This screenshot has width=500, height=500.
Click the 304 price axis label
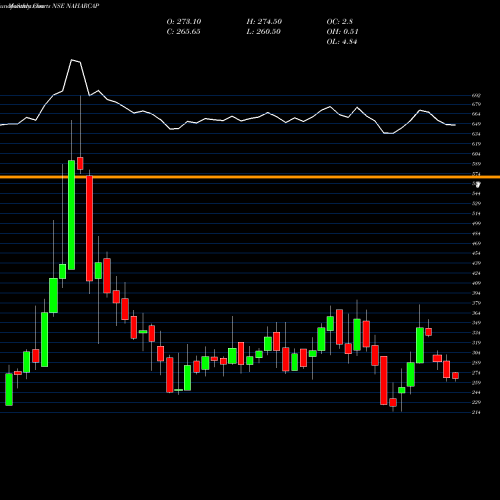pos(476,353)
